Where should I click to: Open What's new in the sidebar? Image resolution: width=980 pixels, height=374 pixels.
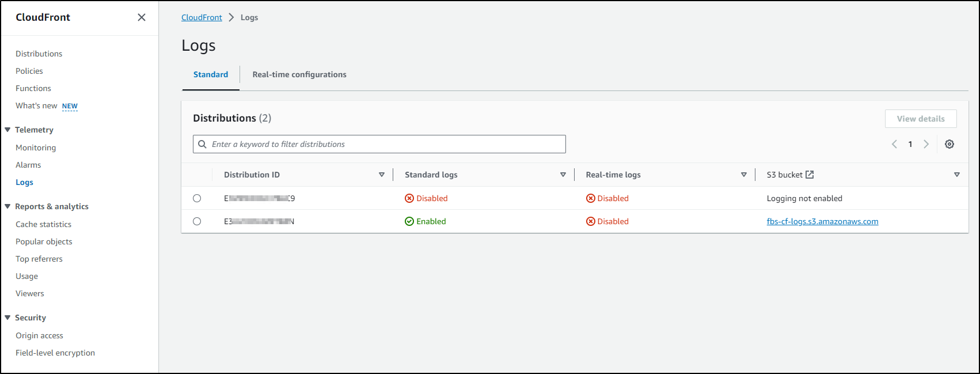[x=36, y=105]
